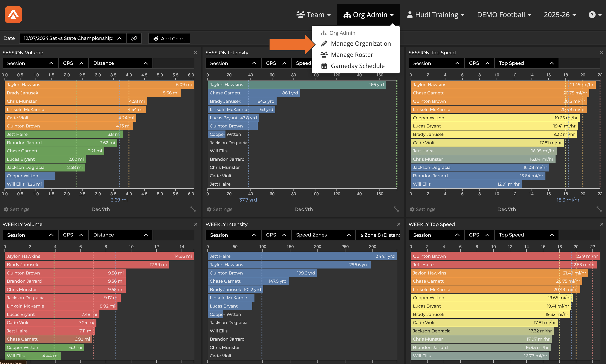This screenshot has height=364, width=606.
Task: Open Zone 8 dropdown in WEEKLY Intensity
Action: (x=378, y=235)
